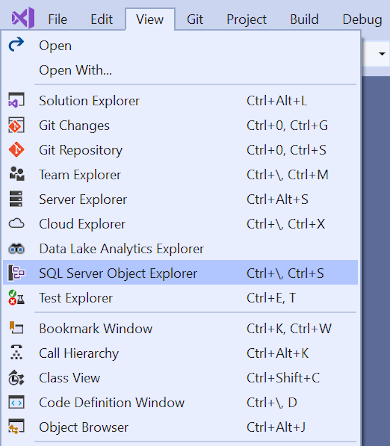
Task: Click the Bookmark Window icon
Action: [x=16, y=328]
